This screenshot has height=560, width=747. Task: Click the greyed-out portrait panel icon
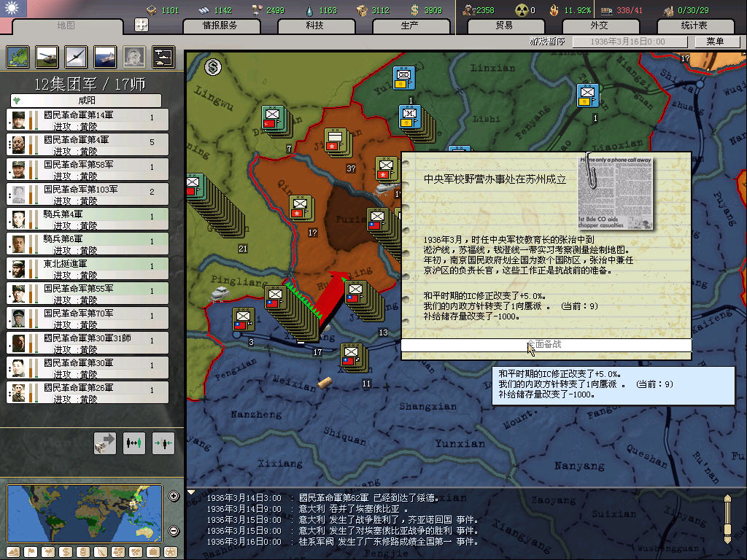point(134,57)
